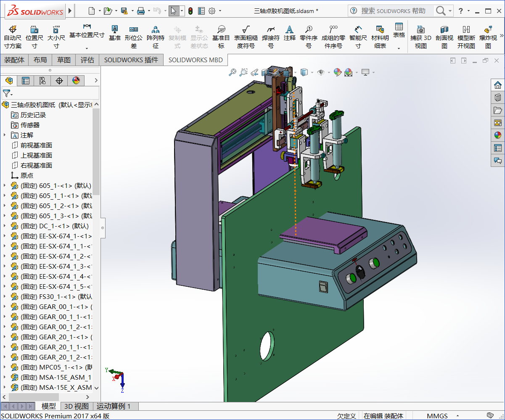Click the Datum tool (基准)
Image resolution: width=505 pixels, height=420 pixels.
[x=114, y=33]
